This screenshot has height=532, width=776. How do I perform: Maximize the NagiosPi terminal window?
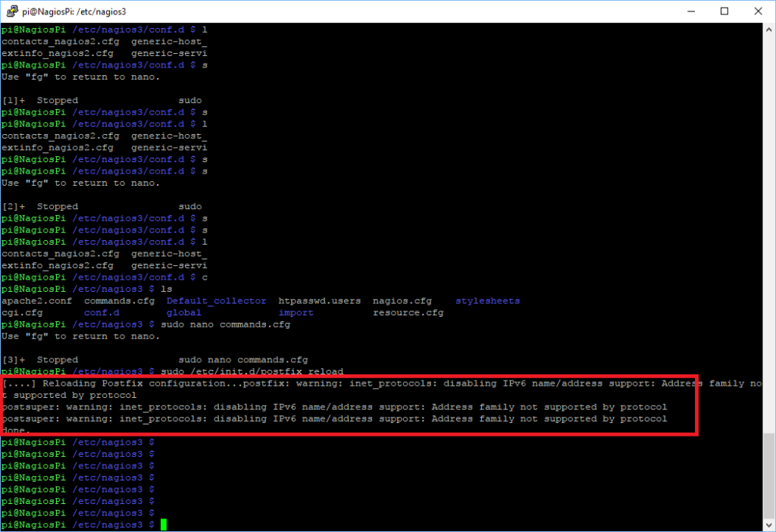click(724, 11)
